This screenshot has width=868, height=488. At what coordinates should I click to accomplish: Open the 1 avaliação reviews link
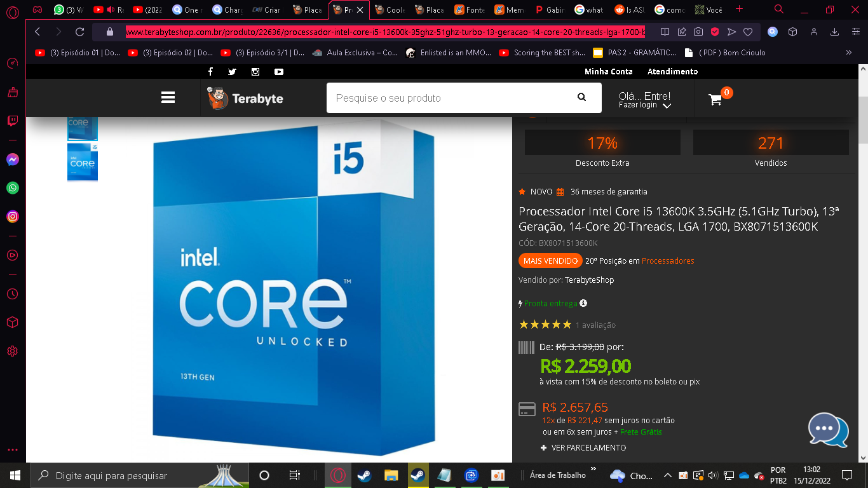(595, 325)
